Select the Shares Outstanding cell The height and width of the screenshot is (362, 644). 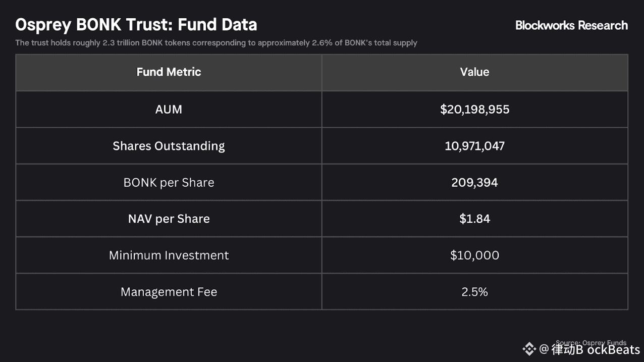[169, 146]
